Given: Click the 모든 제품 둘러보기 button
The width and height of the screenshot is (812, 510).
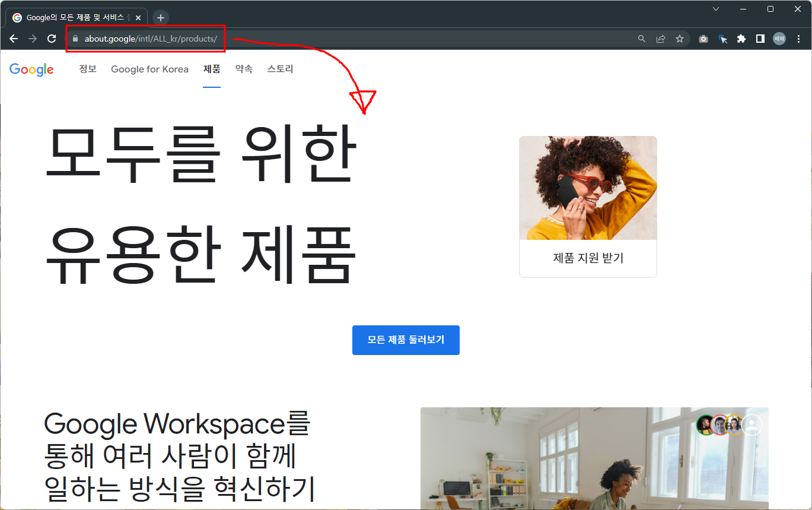Looking at the screenshot, I should click(406, 340).
